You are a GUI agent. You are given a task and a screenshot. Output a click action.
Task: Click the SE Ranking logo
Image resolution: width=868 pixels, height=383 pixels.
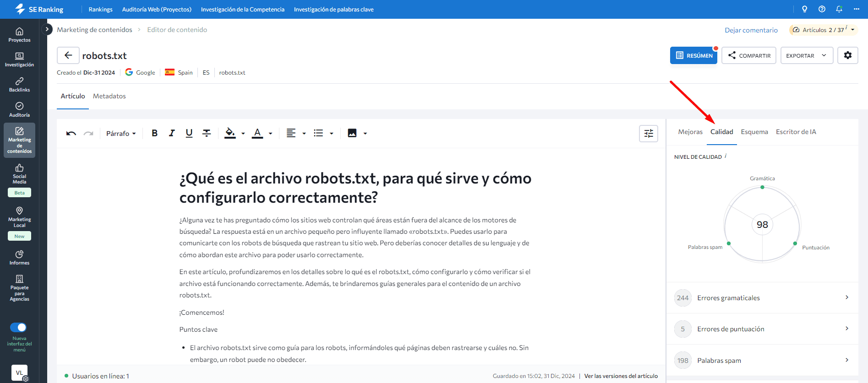tap(39, 9)
